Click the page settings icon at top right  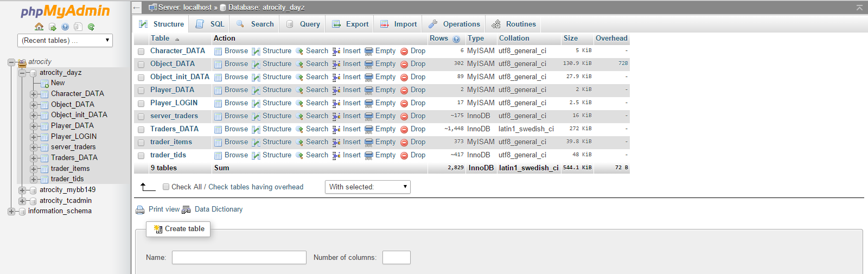coord(859,8)
